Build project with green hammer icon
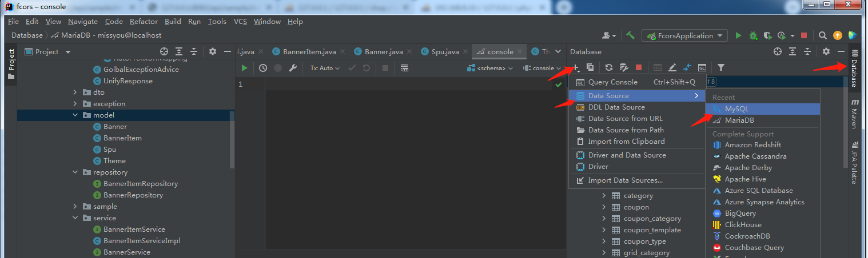Screen dimensions: 868x258 630,35
